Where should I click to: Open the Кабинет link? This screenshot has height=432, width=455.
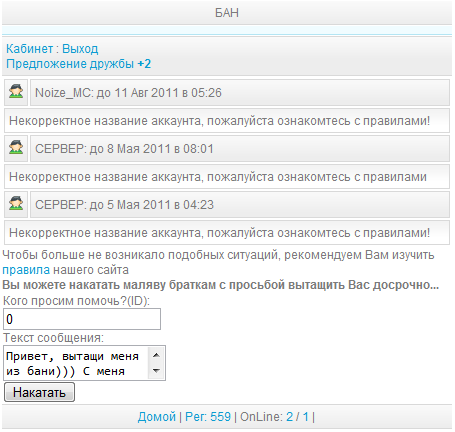(29, 49)
